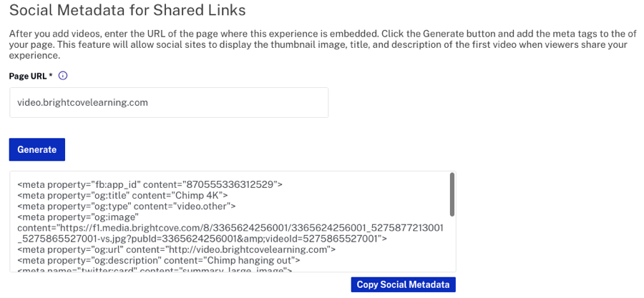Focus the Page URL input field
Image resolution: width=644 pixels, height=298 pixels.
pyautogui.click(x=169, y=102)
